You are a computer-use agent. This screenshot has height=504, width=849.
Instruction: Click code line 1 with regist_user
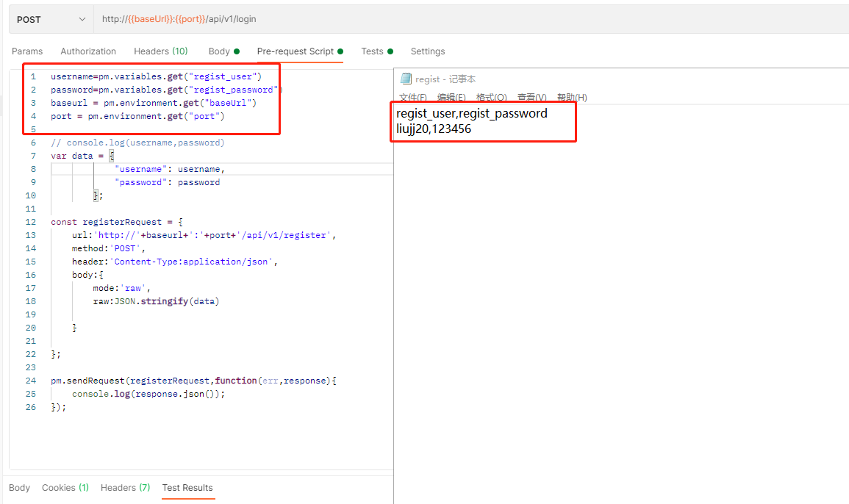(156, 77)
